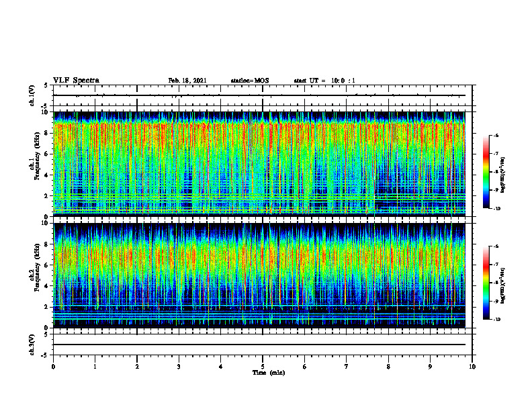The height and width of the screenshot is (411, 532).
Task: Click the "6" kHz tick on ch.1 frequency axis
Action: pos(47,154)
